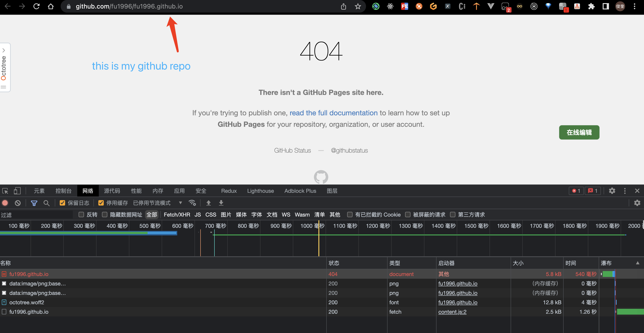Disable the 停用缓存 checkbox
Viewport: 644px width, 333px height.
point(101,203)
